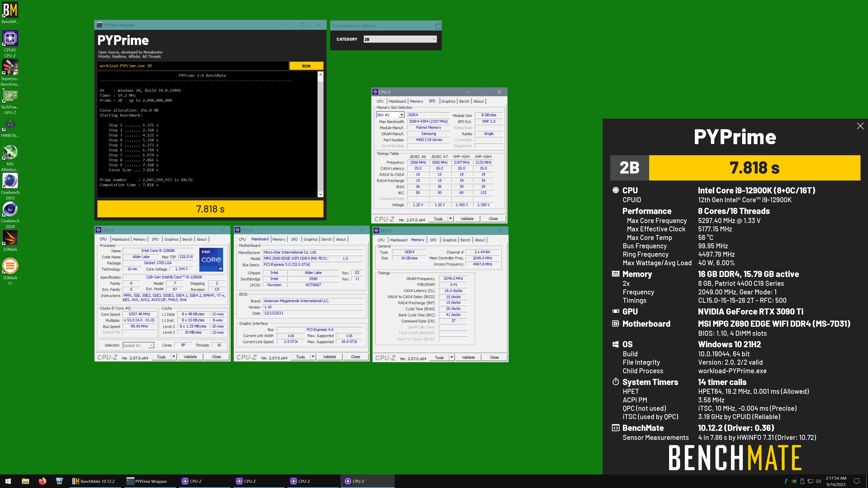This screenshot has width=868, height=488.
Task: Click Validate in the CPU-Z CPU window
Action: coord(190,357)
